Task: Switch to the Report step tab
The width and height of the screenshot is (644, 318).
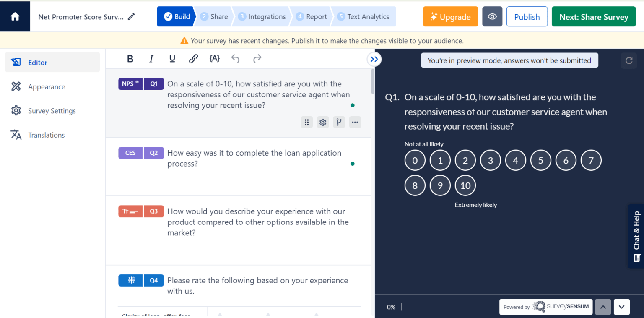Action: pos(312,17)
